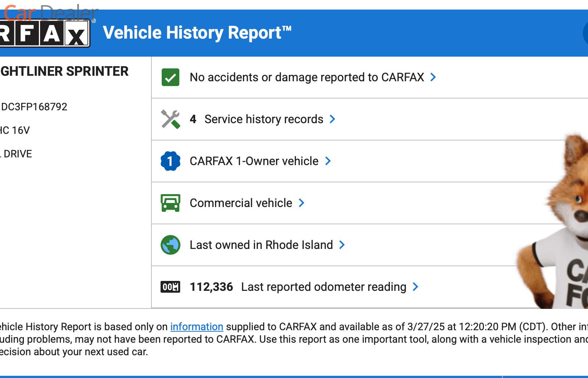
Task: Click the VIN ending in 168792
Action: click(34, 107)
